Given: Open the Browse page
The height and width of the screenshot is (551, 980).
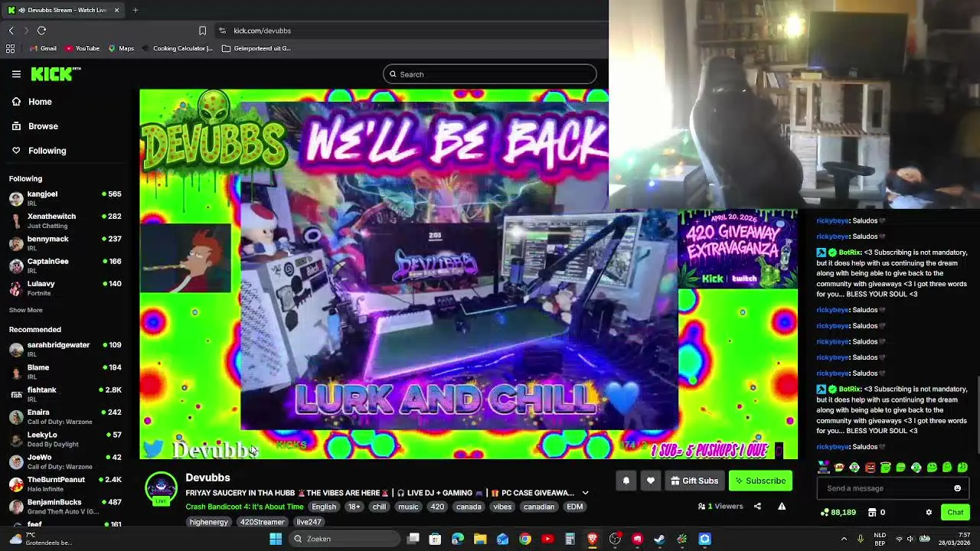Looking at the screenshot, I should tap(43, 126).
